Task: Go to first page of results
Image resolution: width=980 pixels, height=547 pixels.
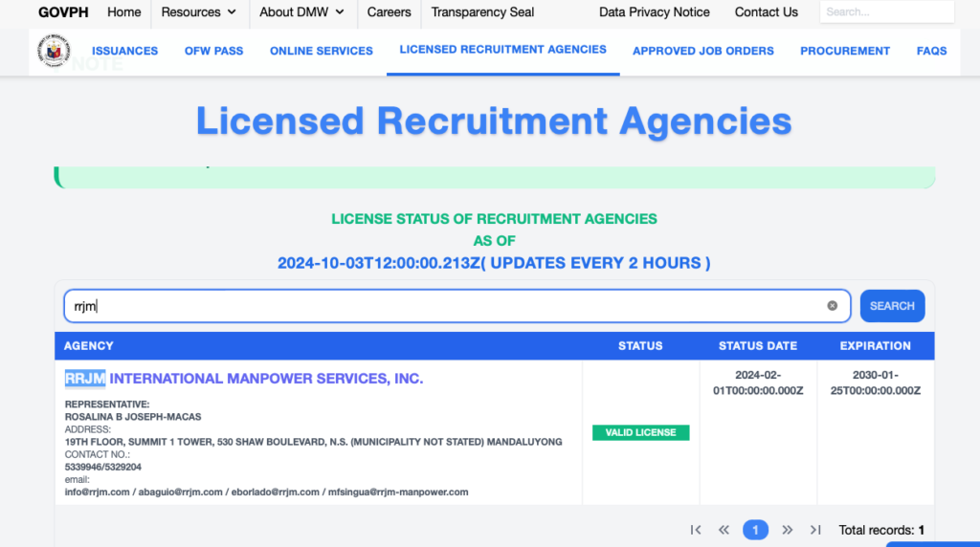Action: click(696, 530)
